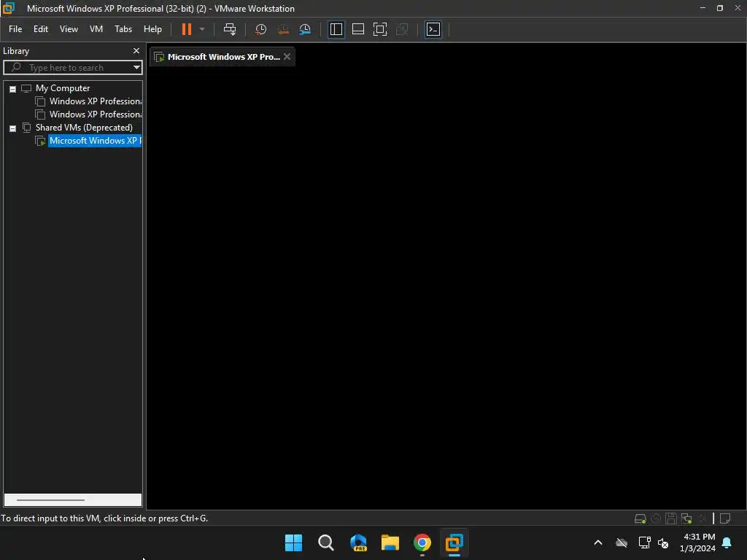Open the notifications bell icon
Screen dimensions: 747x560
coord(727,542)
